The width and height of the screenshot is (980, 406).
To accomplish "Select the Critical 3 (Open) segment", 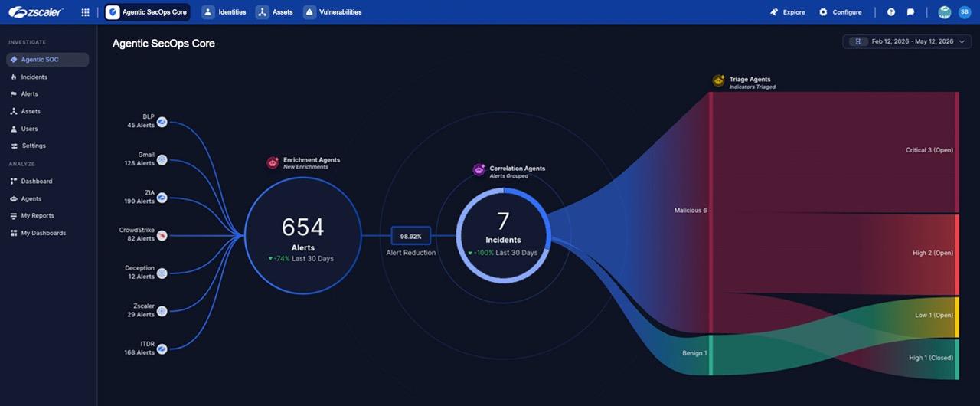I will (x=956, y=152).
